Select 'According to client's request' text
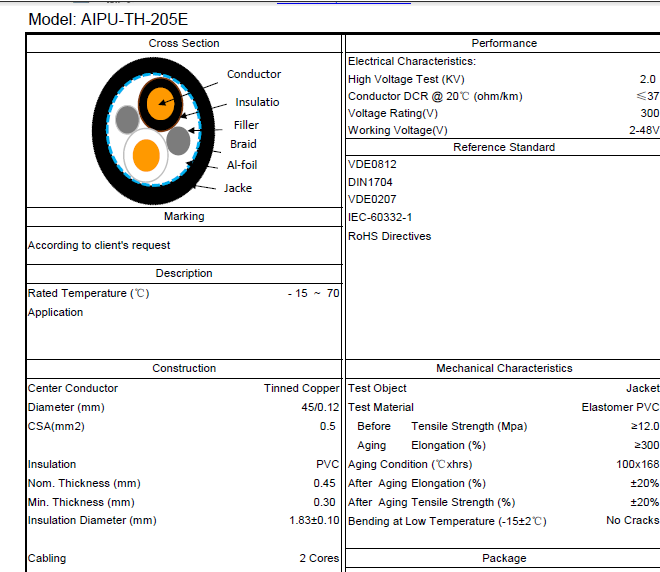 click(x=99, y=245)
